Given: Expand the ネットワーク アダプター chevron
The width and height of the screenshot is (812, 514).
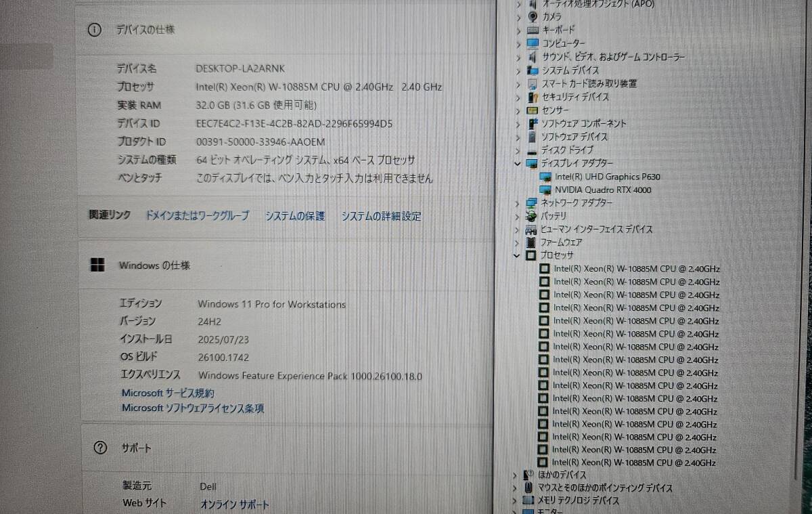Looking at the screenshot, I should tap(518, 203).
